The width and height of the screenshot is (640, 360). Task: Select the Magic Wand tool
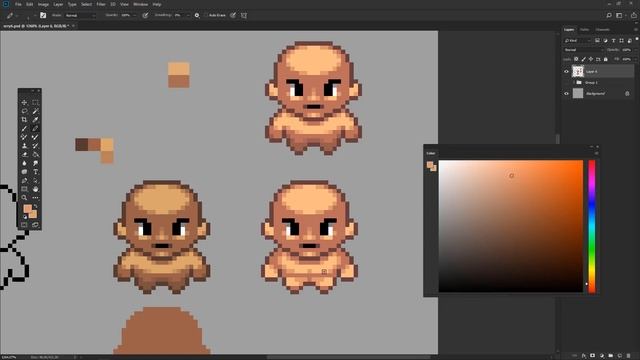[35, 111]
